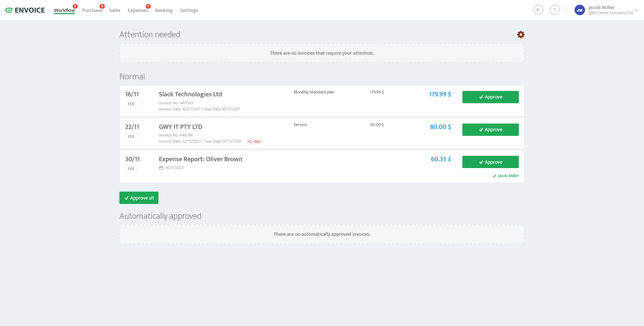Approve Oliver Brown's expense report

point(490,162)
